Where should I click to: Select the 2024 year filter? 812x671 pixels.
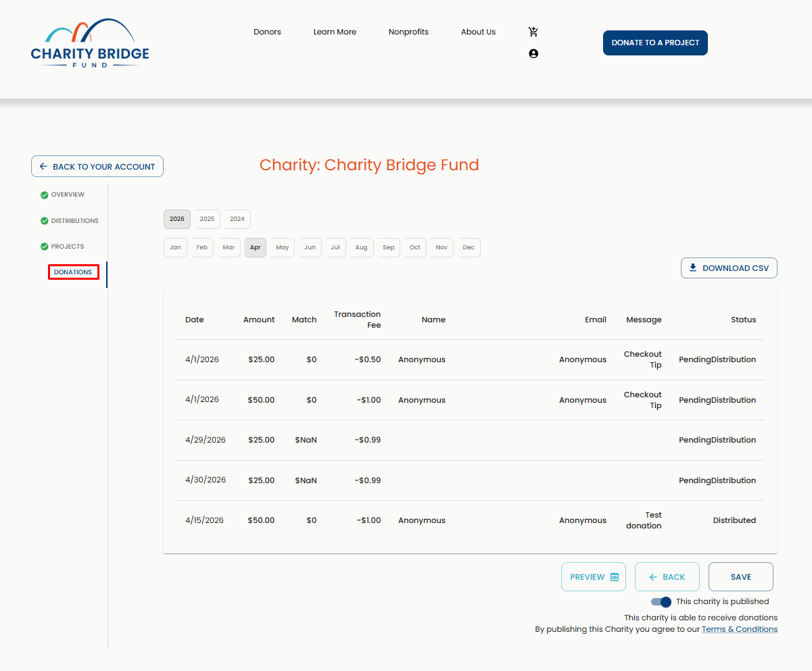click(237, 219)
